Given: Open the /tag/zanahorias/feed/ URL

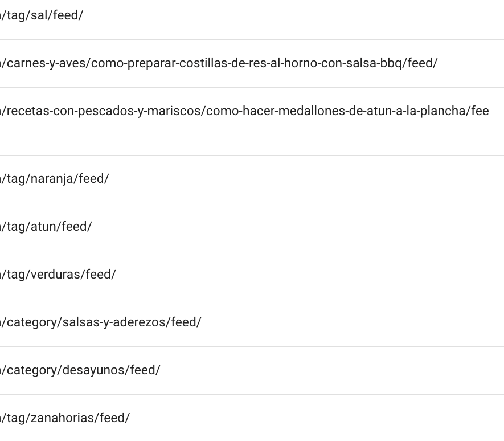Looking at the screenshot, I should pyautogui.click(x=64, y=418).
